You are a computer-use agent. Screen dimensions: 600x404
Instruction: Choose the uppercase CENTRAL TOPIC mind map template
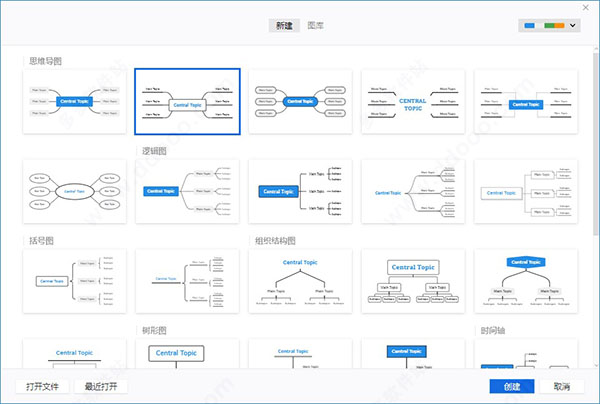413,102
